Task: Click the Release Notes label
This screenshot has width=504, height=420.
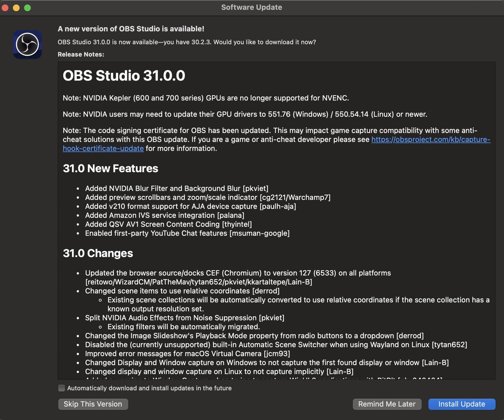Action: tap(81, 54)
